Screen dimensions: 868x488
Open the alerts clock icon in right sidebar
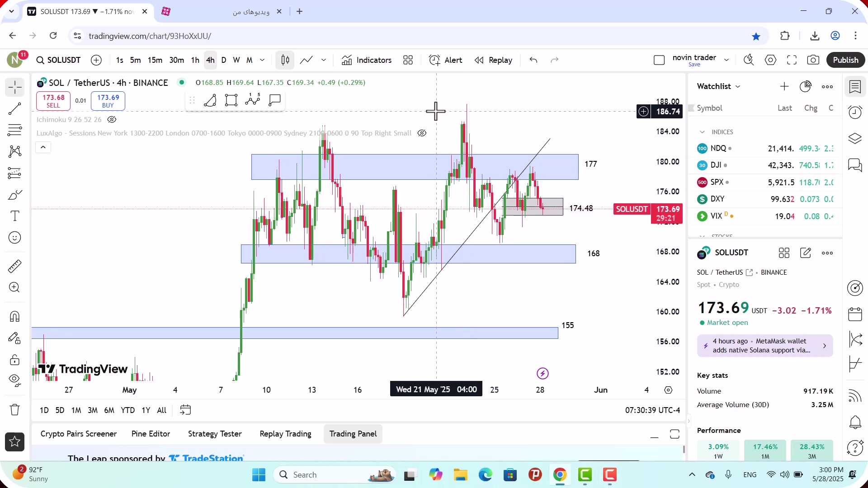[855, 112]
